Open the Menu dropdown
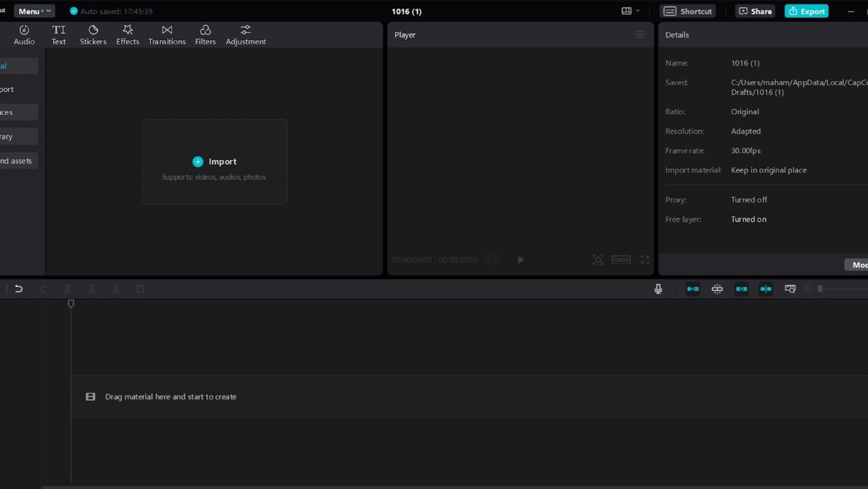Viewport: 868px width, 489px height. 34,11
